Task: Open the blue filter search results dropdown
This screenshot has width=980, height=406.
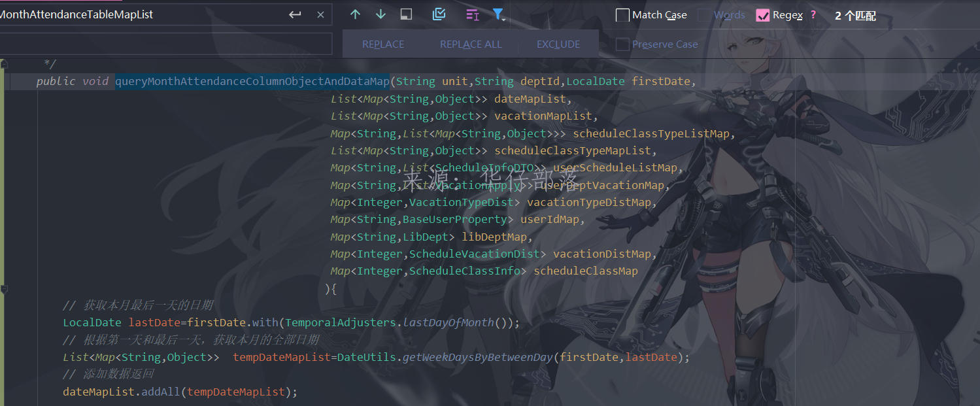Action: point(499,14)
